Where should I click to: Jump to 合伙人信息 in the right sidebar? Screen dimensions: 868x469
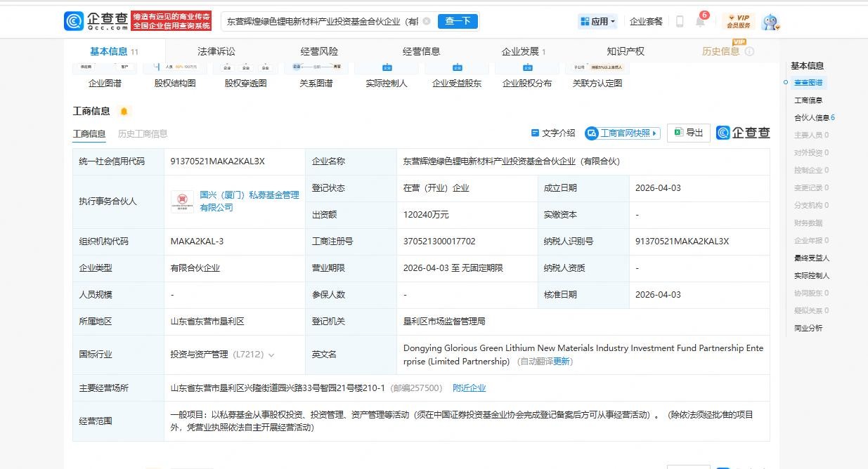click(x=812, y=118)
